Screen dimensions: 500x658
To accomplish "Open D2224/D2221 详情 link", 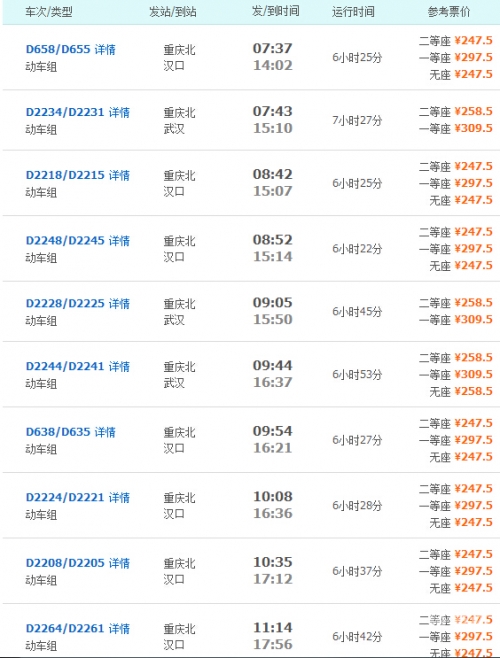I will [119, 497].
